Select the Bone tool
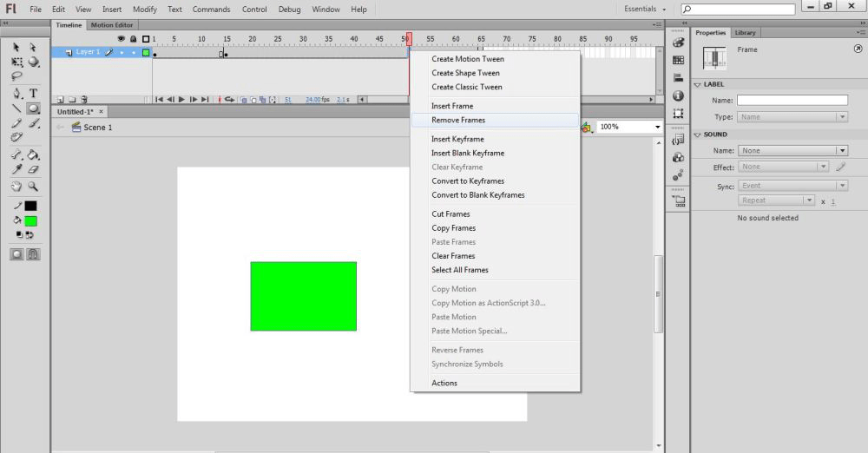This screenshot has height=453, width=868. coord(16,155)
